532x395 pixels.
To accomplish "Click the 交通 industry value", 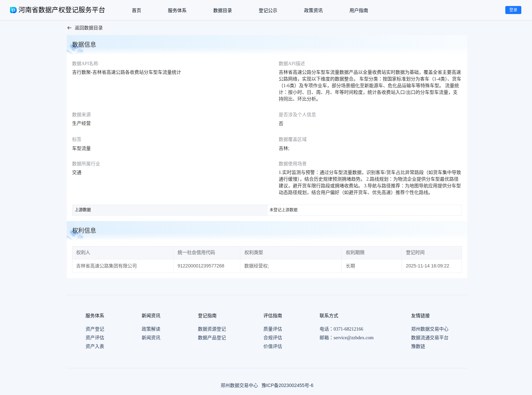I will coord(77,172).
